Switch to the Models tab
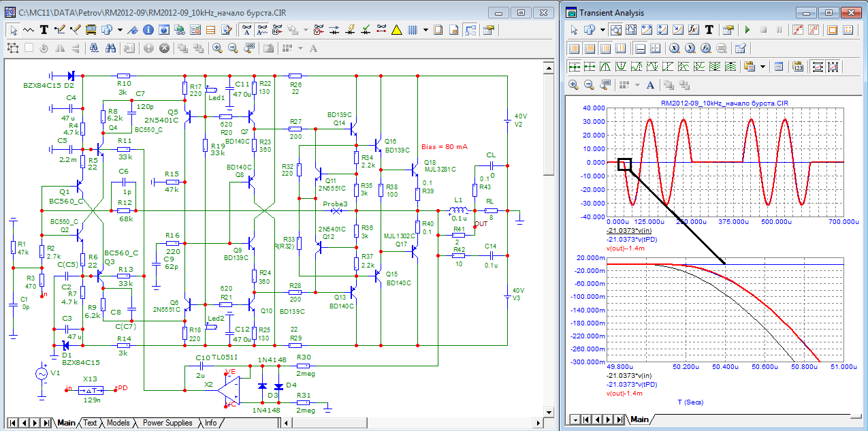The height and width of the screenshot is (431, 868). click(118, 423)
